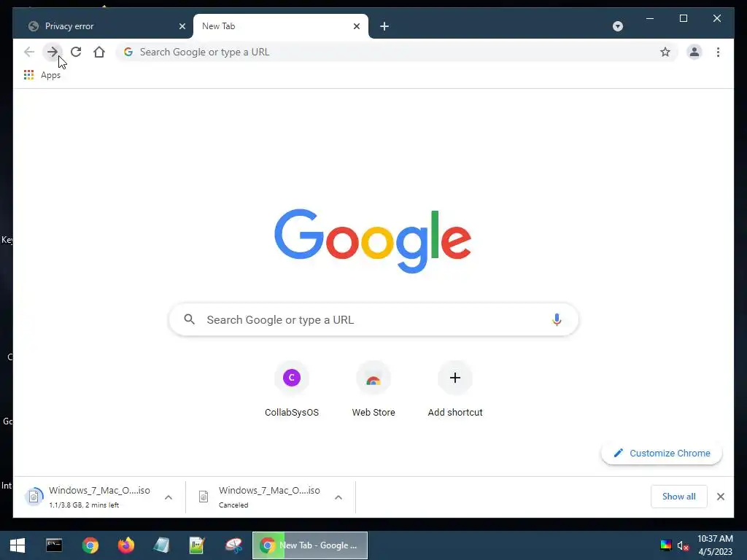Viewport: 747px width, 560px height.
Task: Click the colorful display tray icon
Action: (665, 545)
